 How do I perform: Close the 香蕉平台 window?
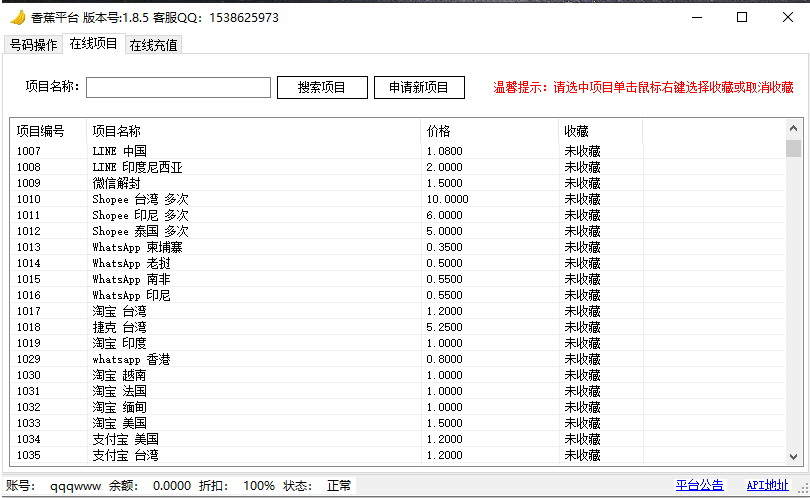[788, 18]
